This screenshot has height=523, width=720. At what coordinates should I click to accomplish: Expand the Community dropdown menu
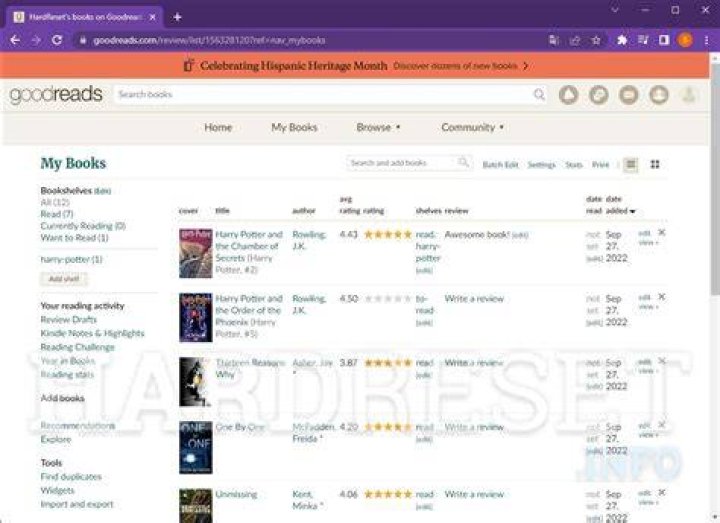pyautogui.click(x=472, y=127)
